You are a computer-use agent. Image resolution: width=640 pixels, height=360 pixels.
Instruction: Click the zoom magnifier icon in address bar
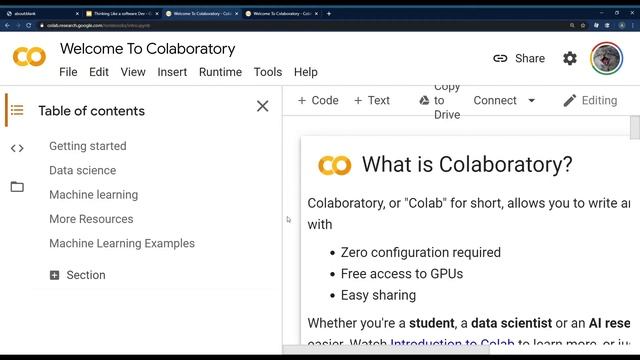tap(572, 25)
